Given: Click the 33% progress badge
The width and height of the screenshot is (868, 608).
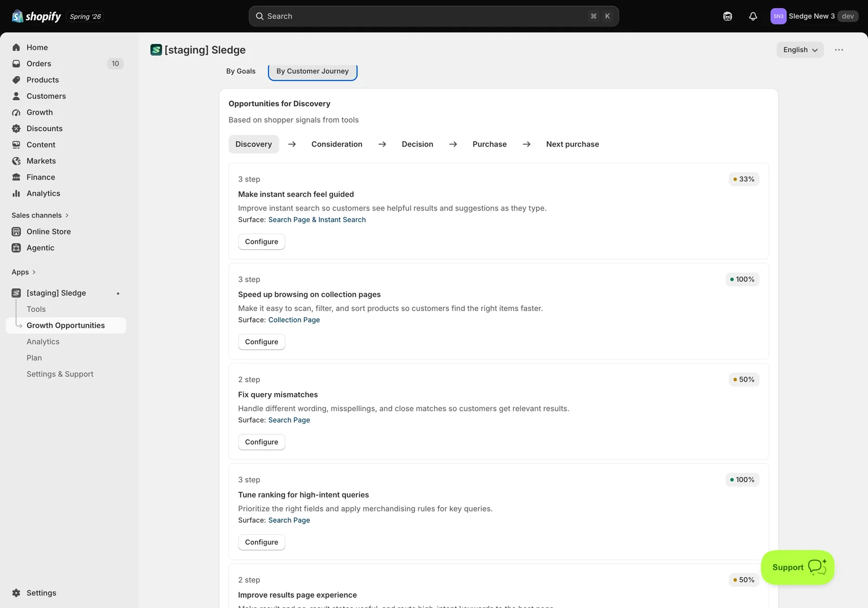Looking at the screenshot, I should (744, 179).
